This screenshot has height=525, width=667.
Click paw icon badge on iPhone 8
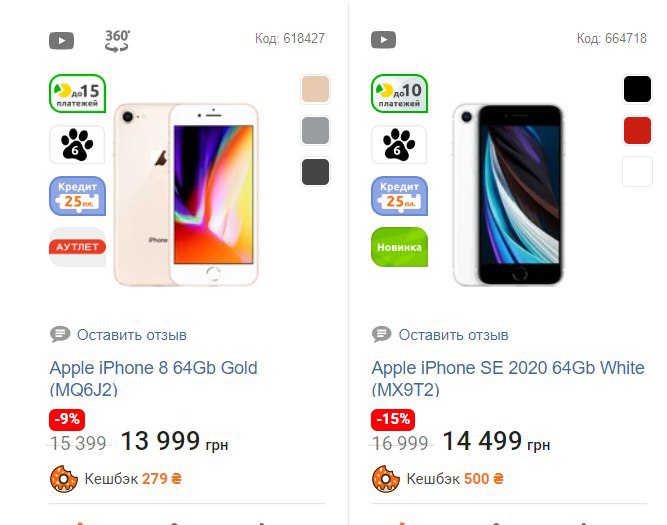point(77,145)
